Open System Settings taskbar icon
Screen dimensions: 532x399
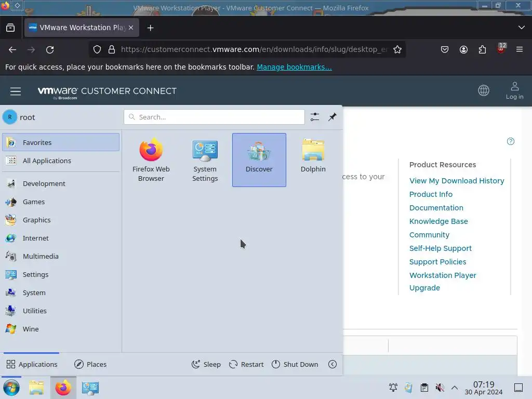pyautogui.click(x=90, y=388)
